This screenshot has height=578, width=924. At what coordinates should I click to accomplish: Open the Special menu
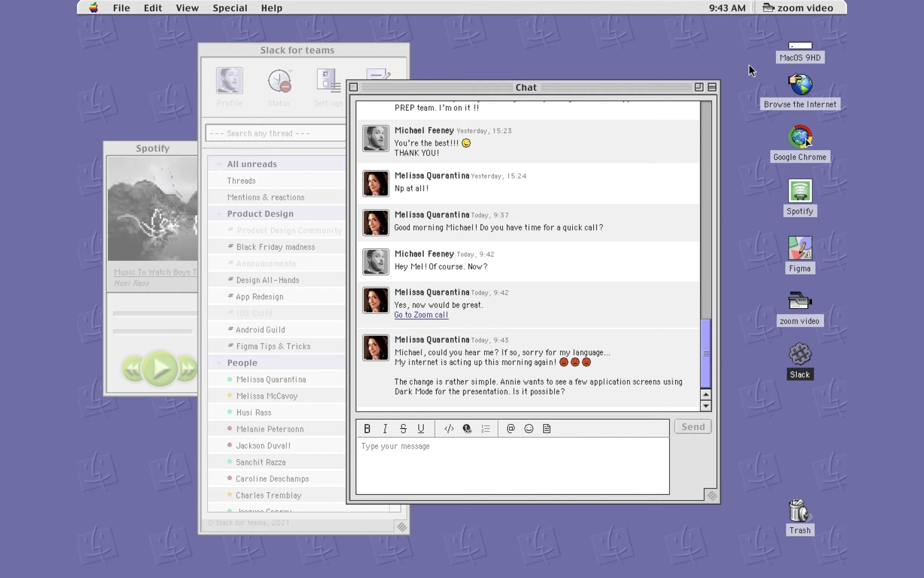230,8
